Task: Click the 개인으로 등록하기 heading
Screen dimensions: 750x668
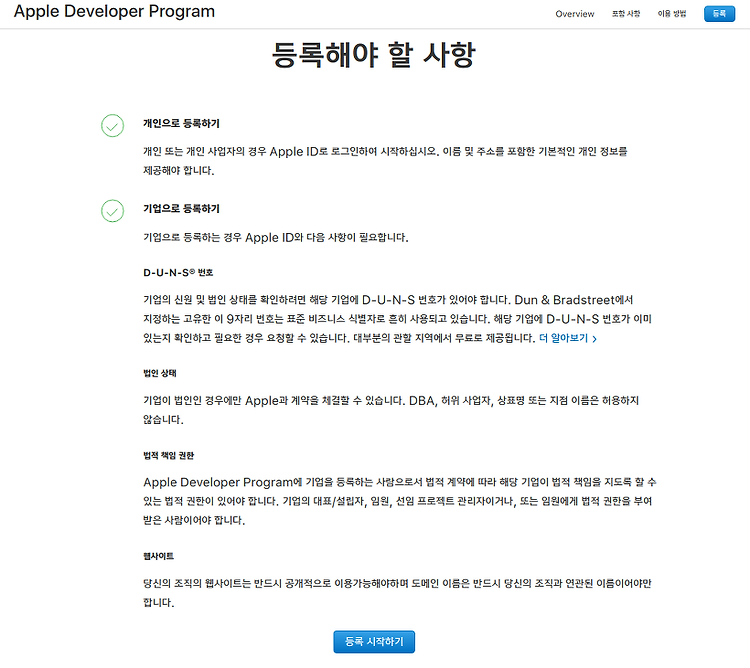Action: pyautogui.click(x=181, y=123)
